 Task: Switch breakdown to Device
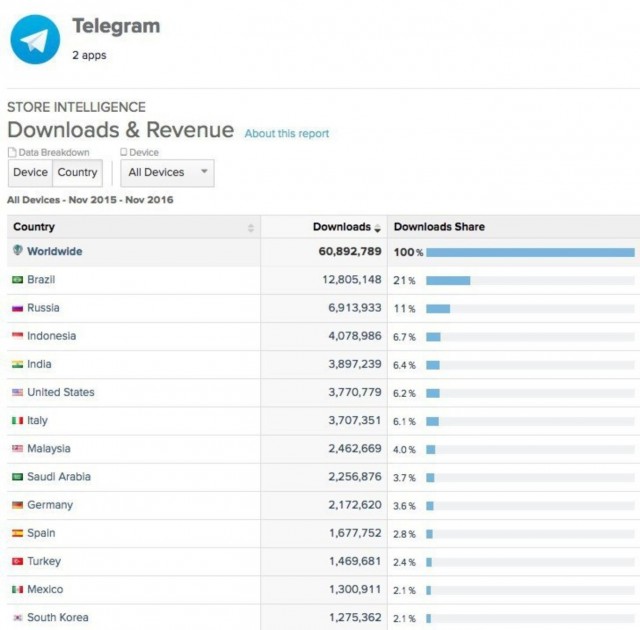31,173
